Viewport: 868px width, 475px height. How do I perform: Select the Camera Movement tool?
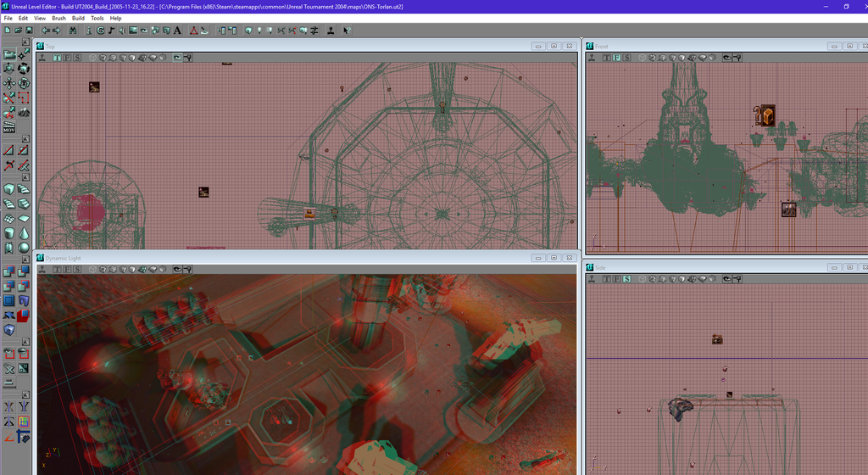(x=9, y=54)
